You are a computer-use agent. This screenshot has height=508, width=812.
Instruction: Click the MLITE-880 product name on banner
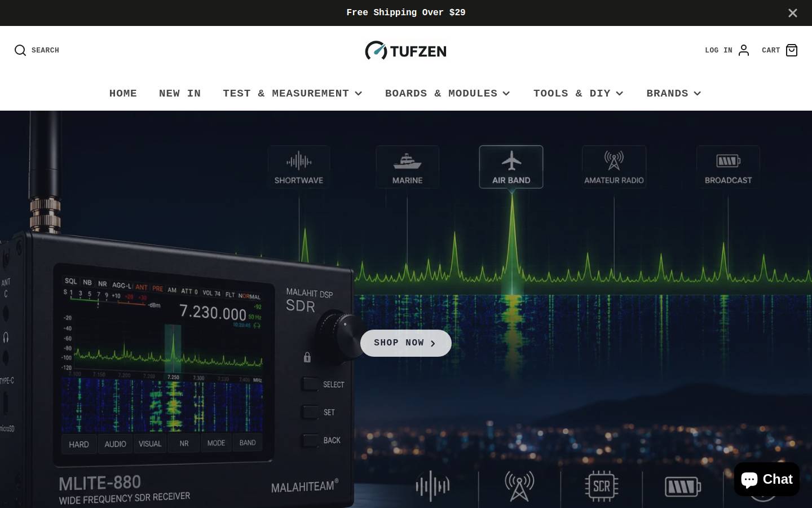pyautogui.click(x=100, y=483)
